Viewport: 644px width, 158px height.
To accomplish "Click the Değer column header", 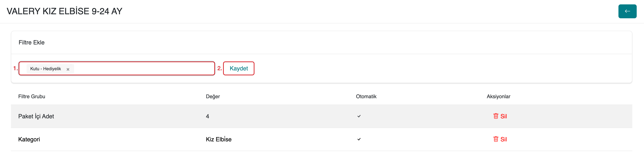I will click(213, 96).
